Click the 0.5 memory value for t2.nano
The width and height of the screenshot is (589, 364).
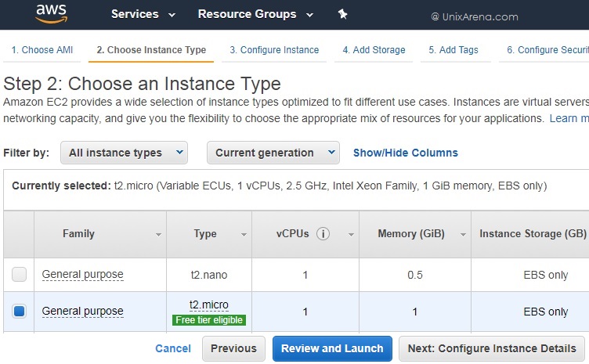415,275
